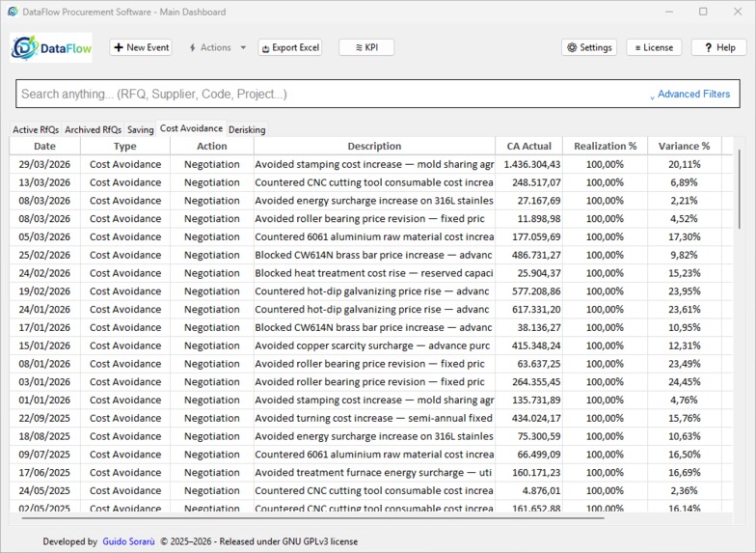Click the amount 415.348,24

(x=536, y=346)
